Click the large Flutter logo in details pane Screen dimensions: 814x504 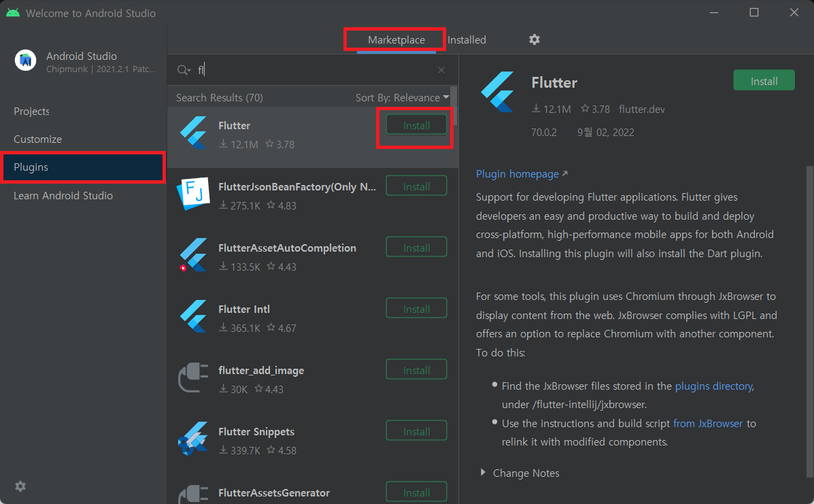click(497, 92)
